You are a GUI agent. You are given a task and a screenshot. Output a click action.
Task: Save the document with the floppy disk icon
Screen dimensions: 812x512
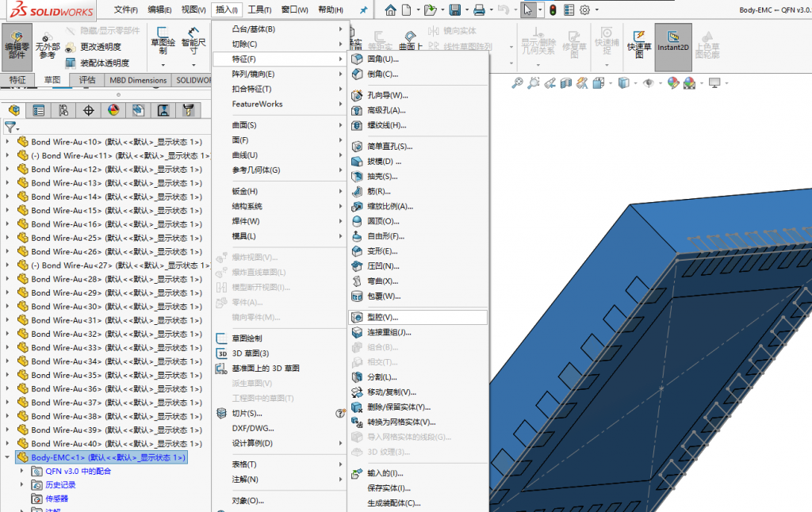click(454, 10)
